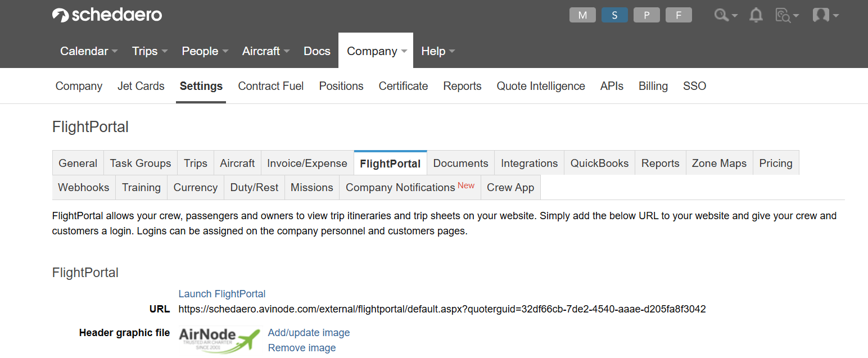Viewport: 868px width, 358px height.
Task: Click the blue S module button
Action: (614, 15)
